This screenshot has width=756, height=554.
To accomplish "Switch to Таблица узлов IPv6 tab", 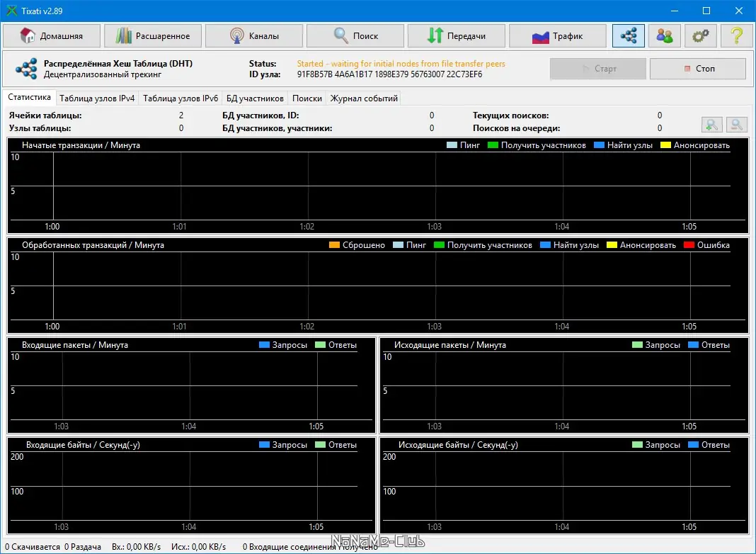I will (181, 98).
